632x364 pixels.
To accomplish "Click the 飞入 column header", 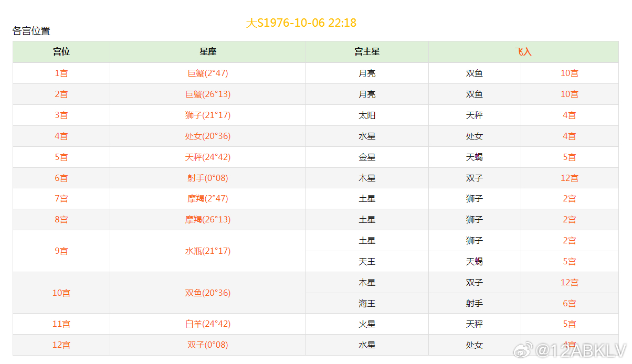I will tap(523, 52).
